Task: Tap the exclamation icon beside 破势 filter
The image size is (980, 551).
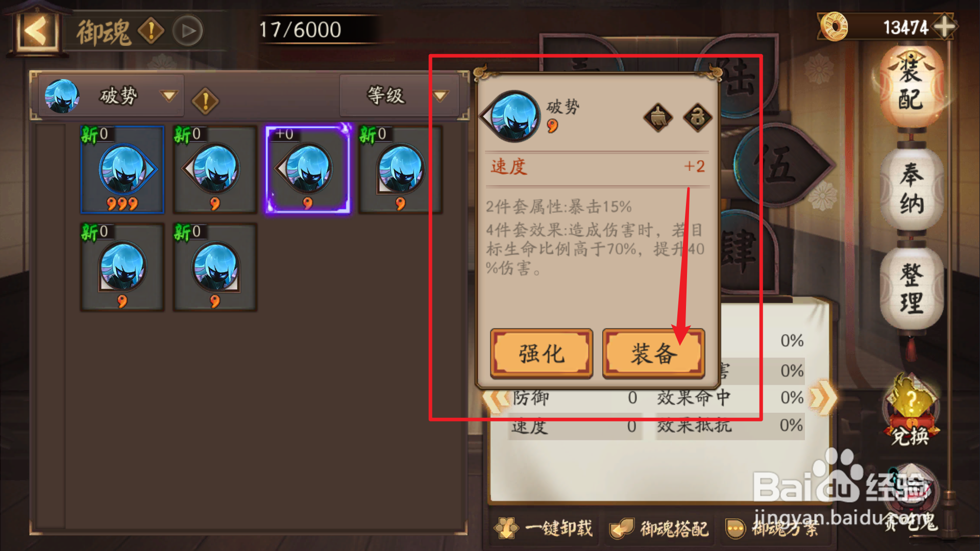Action: click(205, 101)
